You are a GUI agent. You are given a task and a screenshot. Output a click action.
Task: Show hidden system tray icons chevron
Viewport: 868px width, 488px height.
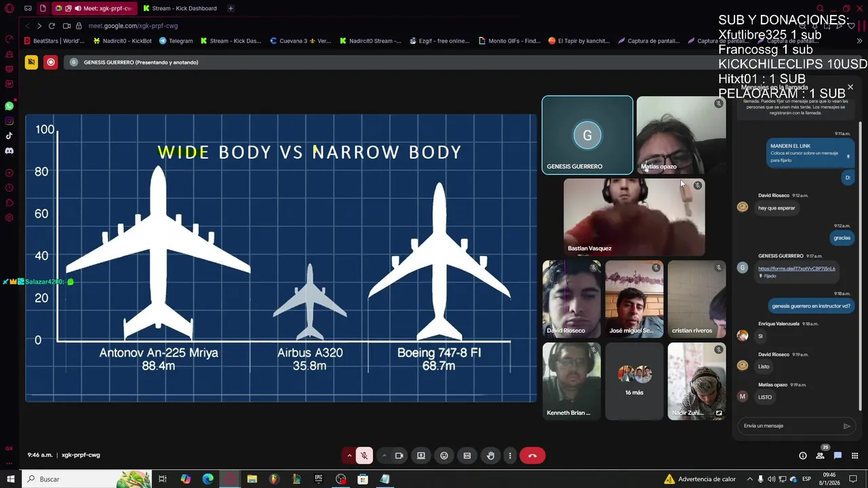coord(749,479)
